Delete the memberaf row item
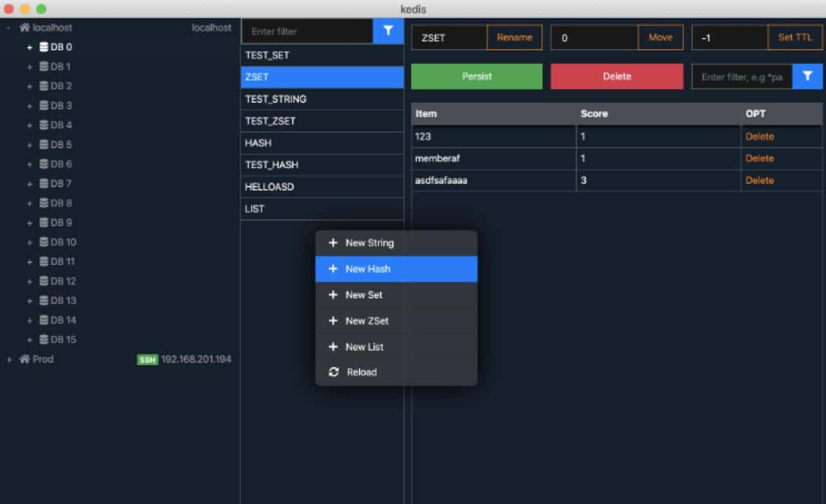 tap(760, 158)
